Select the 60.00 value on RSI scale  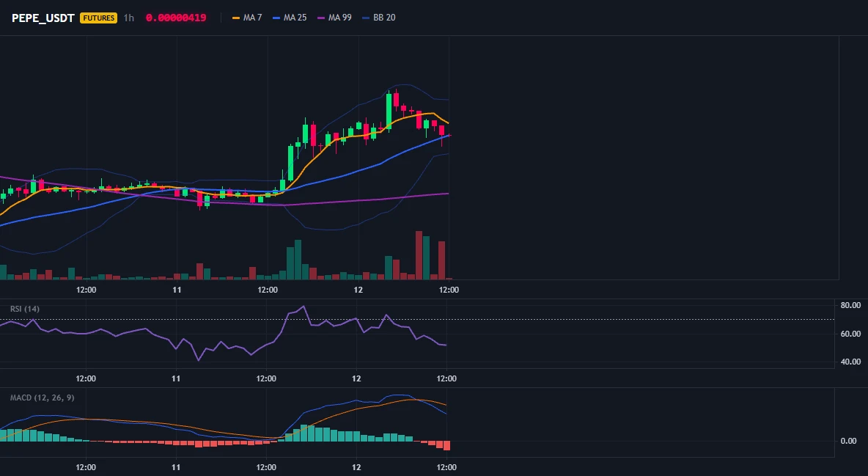(x=850, y=334)
